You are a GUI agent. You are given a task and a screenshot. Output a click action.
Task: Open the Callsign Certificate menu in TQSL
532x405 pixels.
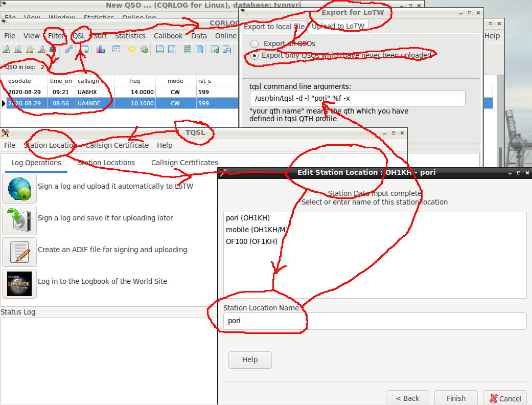coord(117,145)
